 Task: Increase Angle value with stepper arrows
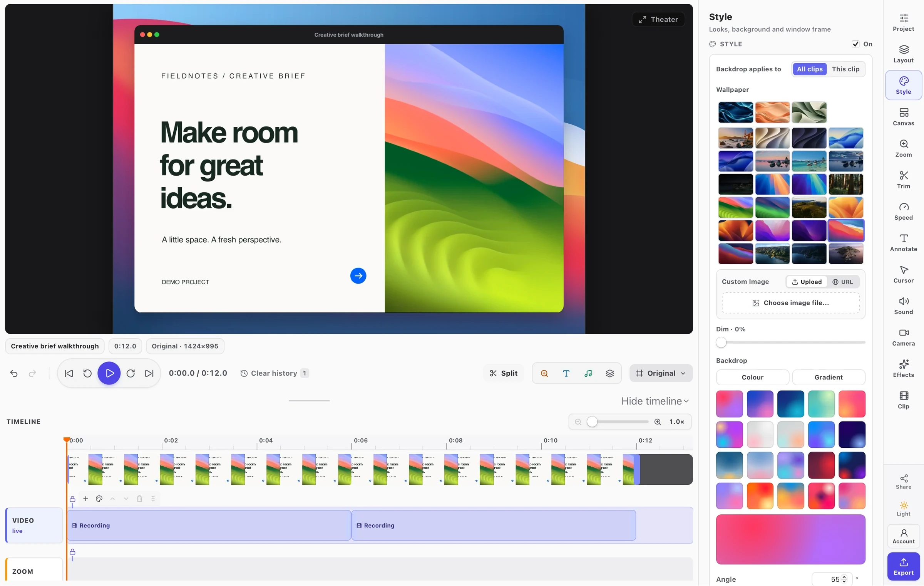point(844,577)
